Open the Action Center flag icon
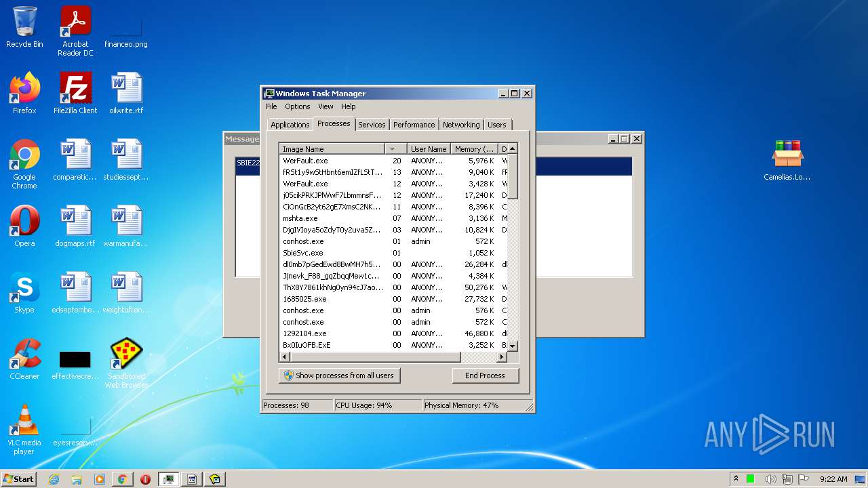 pyautogui.click(x=804, y=479)
